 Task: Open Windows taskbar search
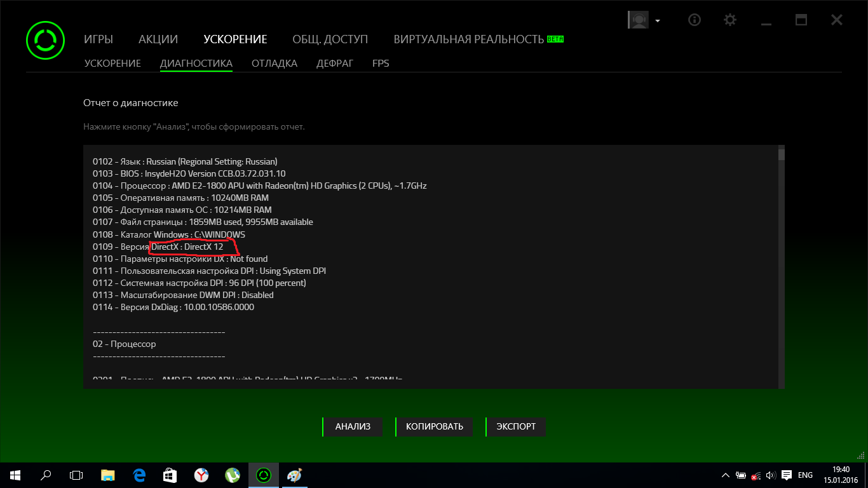click(x=46, y=475)
